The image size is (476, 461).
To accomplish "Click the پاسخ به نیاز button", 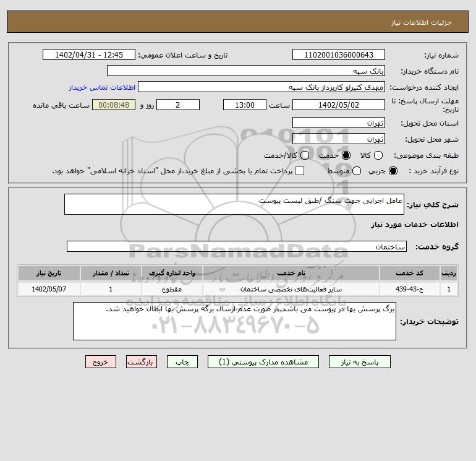I will coord(360,362).
